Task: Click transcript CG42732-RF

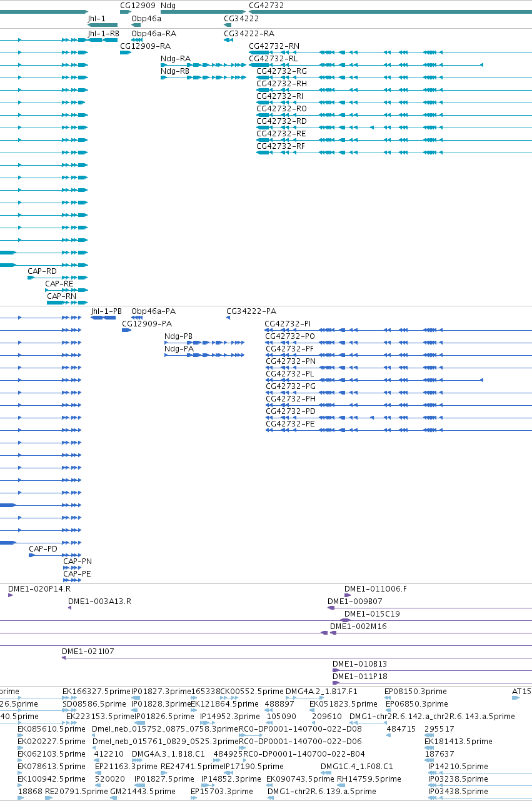Action: click(x=281, y=146)
